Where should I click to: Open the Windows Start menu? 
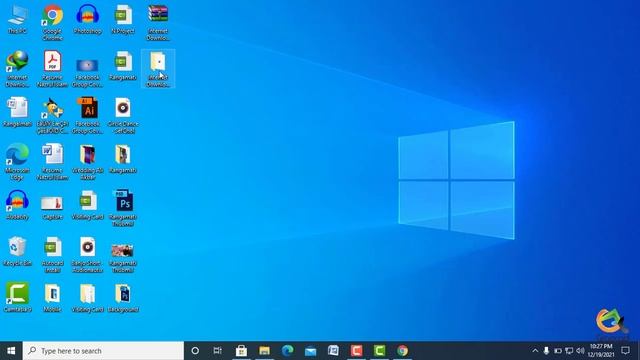11,351
